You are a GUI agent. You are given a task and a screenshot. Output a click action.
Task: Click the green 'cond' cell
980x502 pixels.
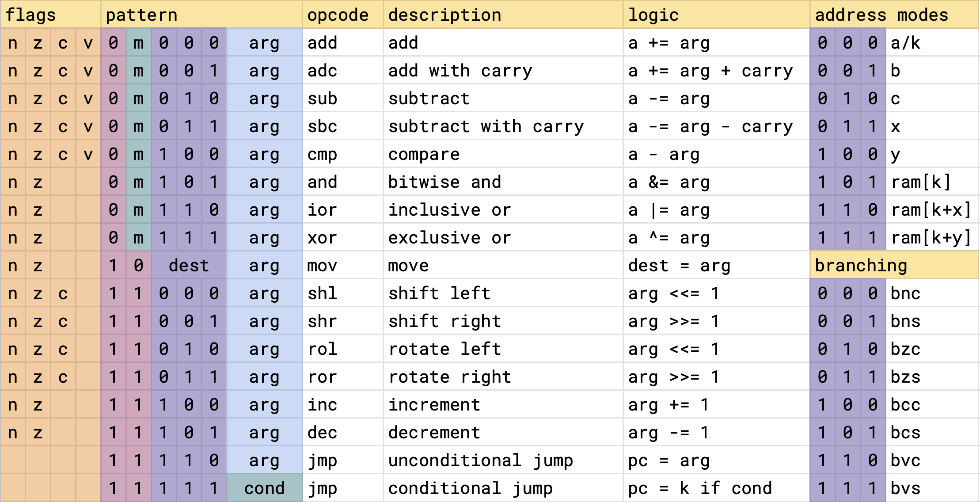264,488
